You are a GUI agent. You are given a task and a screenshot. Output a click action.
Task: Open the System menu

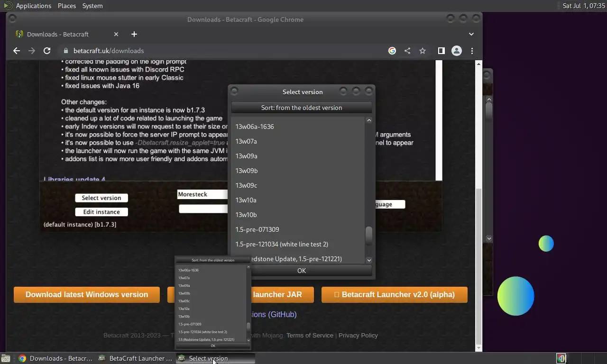tap(92, 6)
